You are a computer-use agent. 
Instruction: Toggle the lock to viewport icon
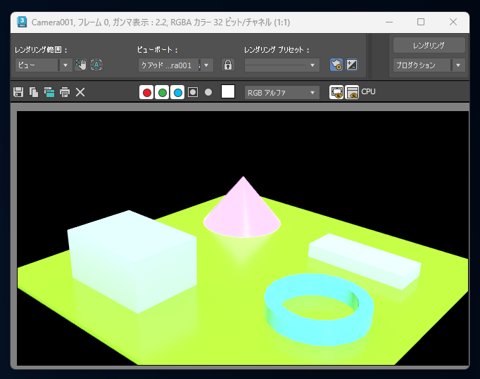point(228,65)
